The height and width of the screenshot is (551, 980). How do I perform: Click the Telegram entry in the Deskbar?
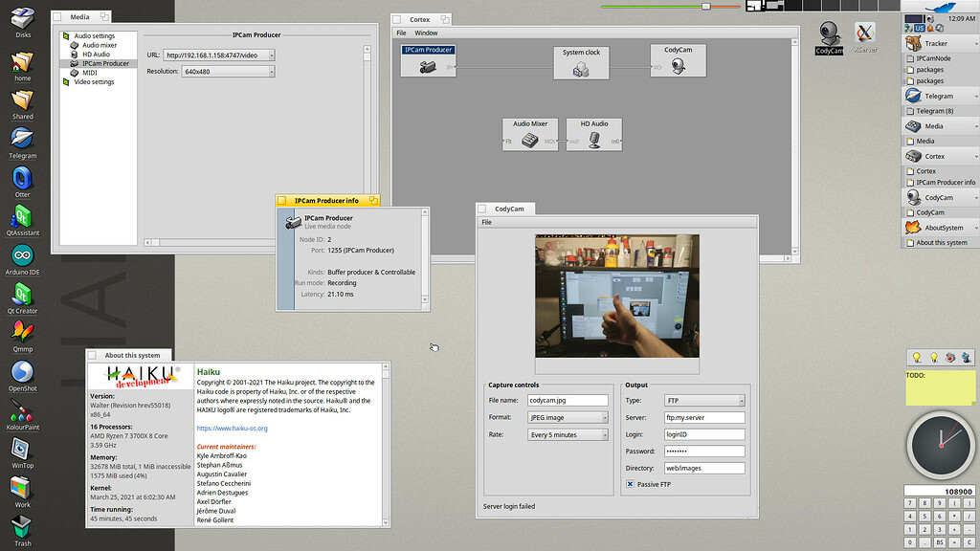click(x=938, y=96)
